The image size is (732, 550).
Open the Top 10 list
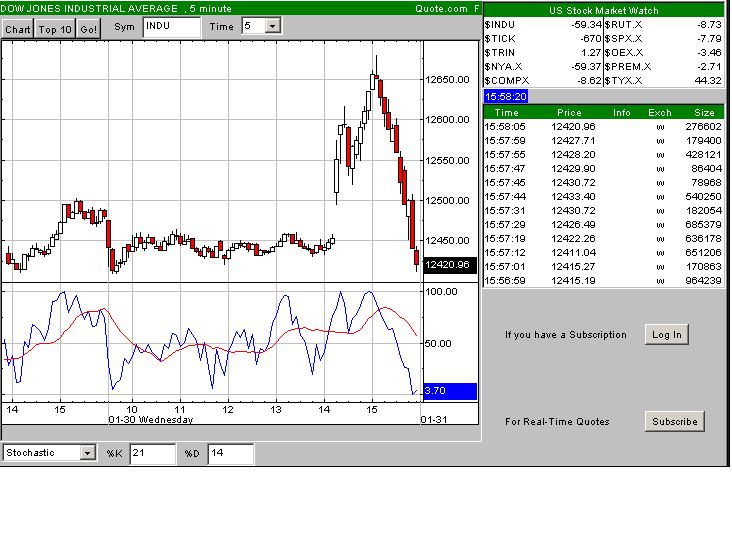coord(54,29)
